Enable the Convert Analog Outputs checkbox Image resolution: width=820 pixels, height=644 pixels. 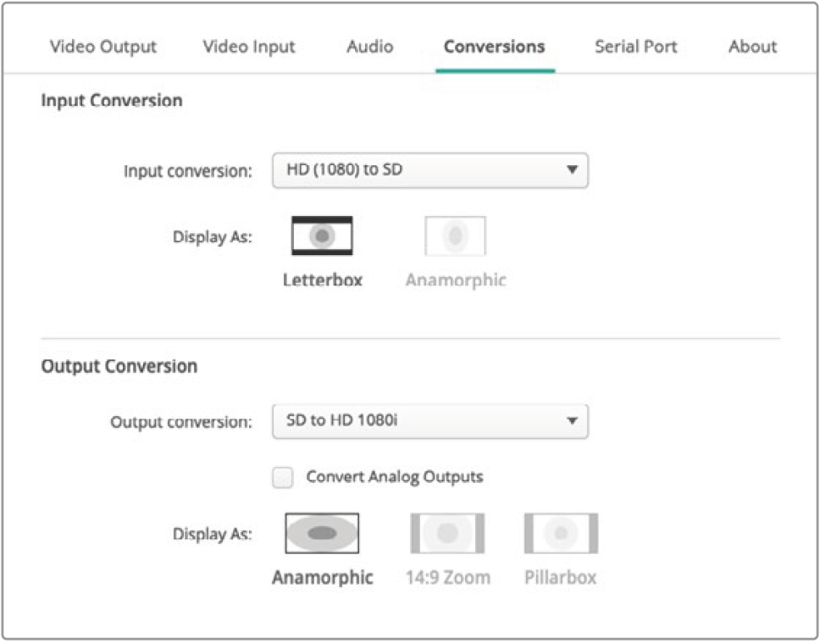point(283,477)
